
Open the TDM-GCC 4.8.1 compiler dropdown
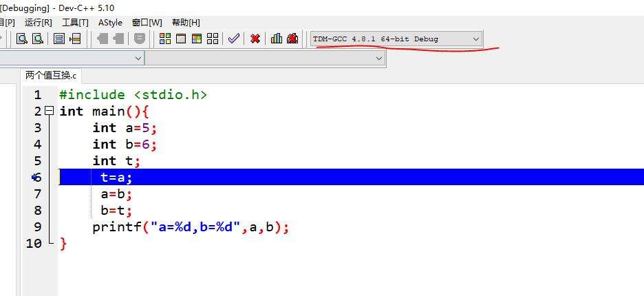pyautogui.click(x=475, y=39)
